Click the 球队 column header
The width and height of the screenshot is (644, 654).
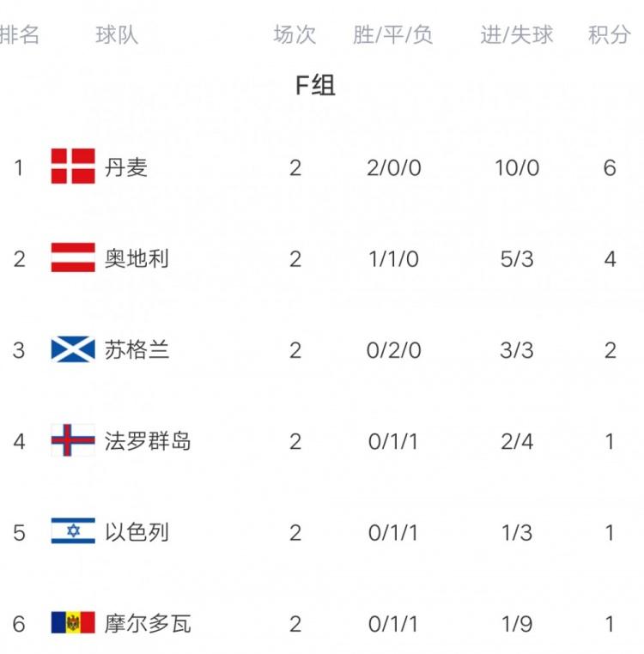[117, 35]
